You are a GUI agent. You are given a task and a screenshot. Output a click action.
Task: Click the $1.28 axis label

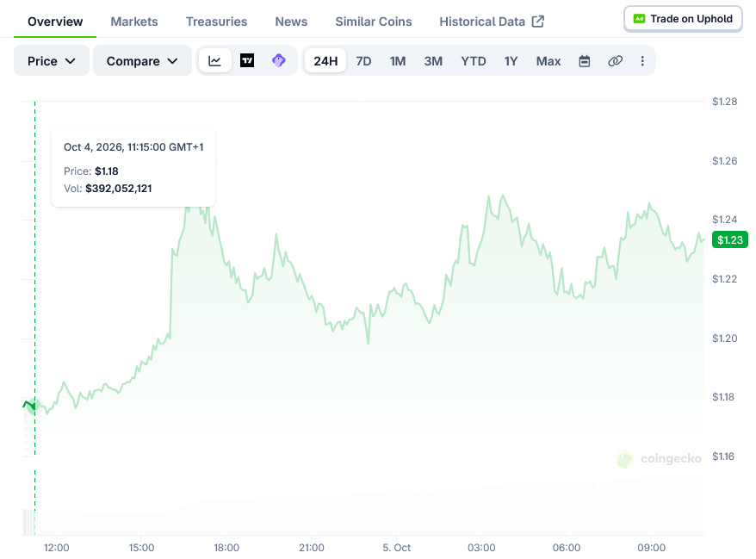click(725, 102)
